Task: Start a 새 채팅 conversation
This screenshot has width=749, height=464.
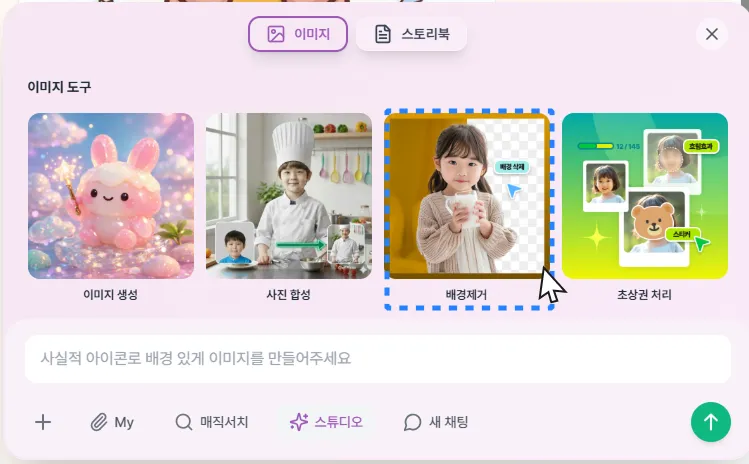Action: (x=436, y=422)
